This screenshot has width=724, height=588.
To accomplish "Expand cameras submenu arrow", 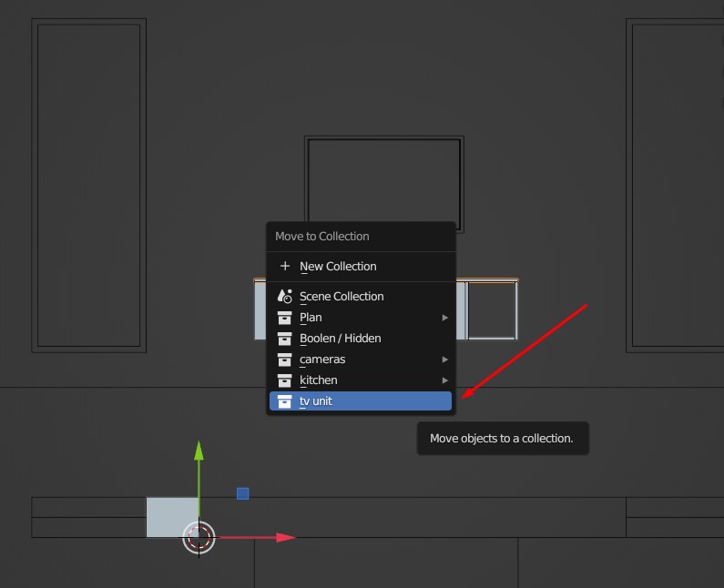I will pyautogui.click(x=444, y=359).
